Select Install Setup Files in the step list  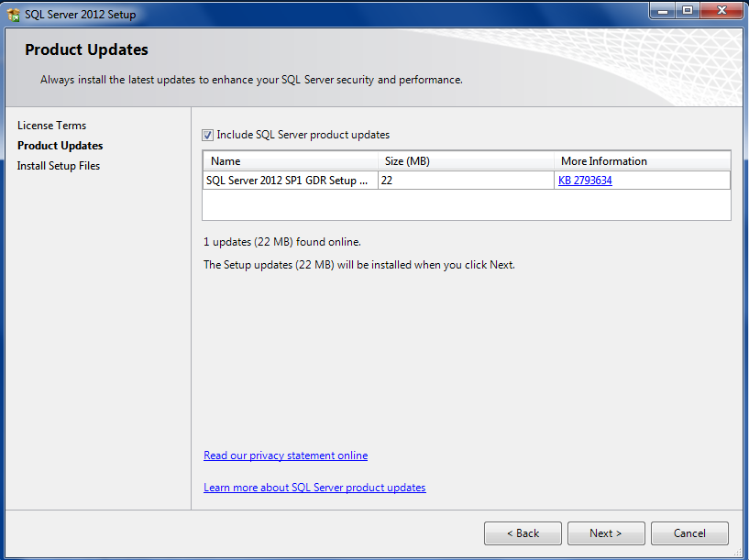coord(59,166)
